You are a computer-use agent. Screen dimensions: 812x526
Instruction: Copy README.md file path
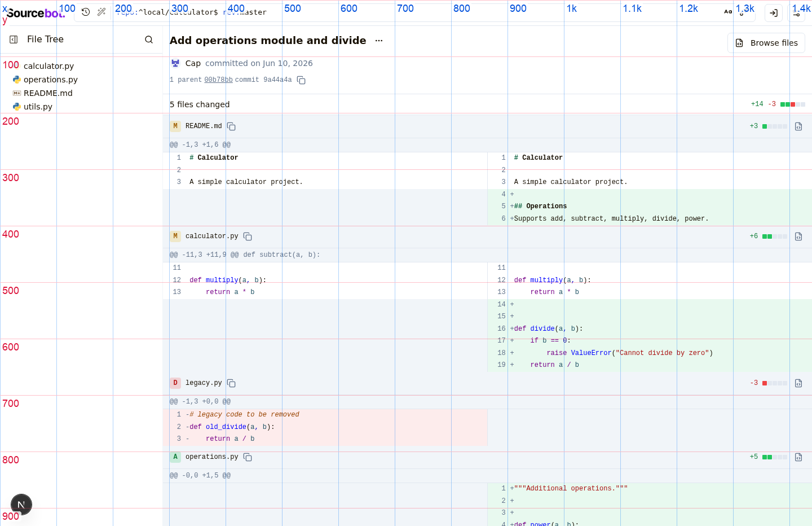231,126
